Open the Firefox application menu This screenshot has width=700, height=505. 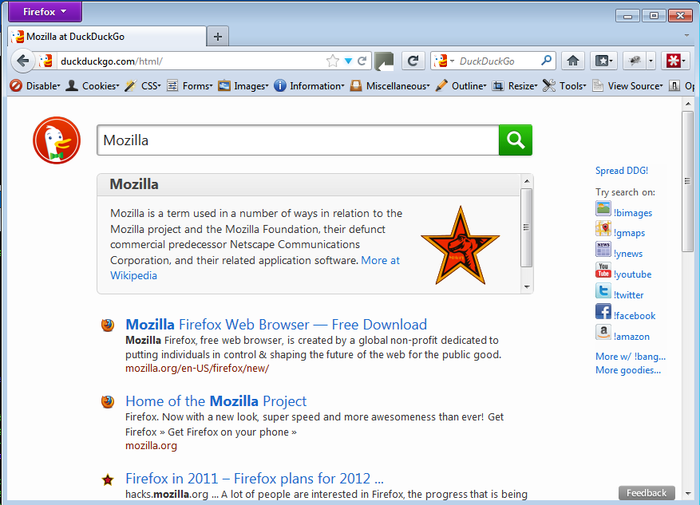pos(45,11)
